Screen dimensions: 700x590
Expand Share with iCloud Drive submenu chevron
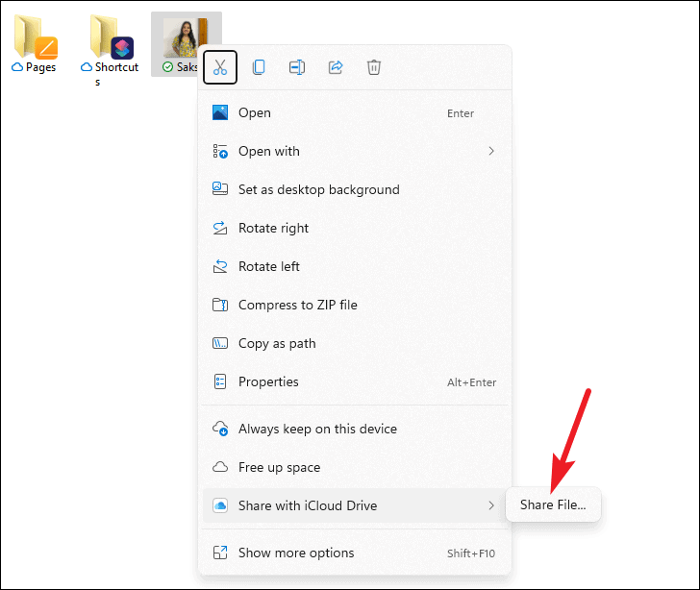491,505
